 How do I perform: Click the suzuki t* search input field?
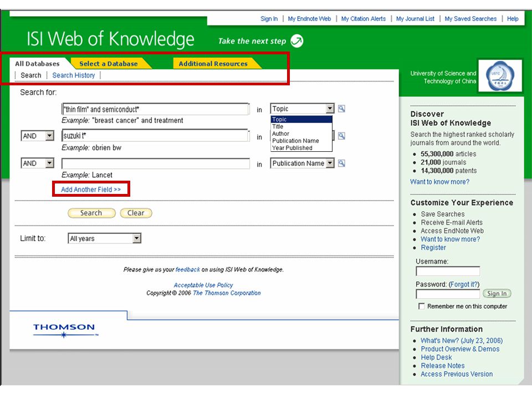pos(155,135)
